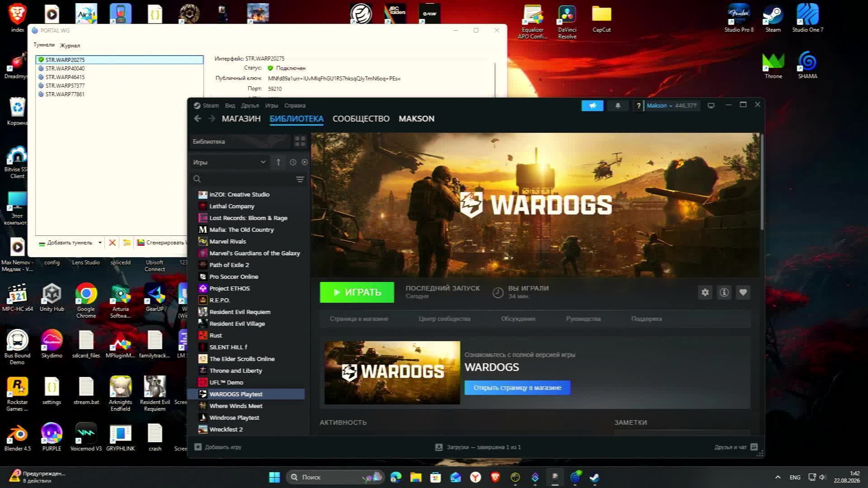Open the Вид menu in Steam
This screenshot has width=868, height=488.
coord(230,106)
